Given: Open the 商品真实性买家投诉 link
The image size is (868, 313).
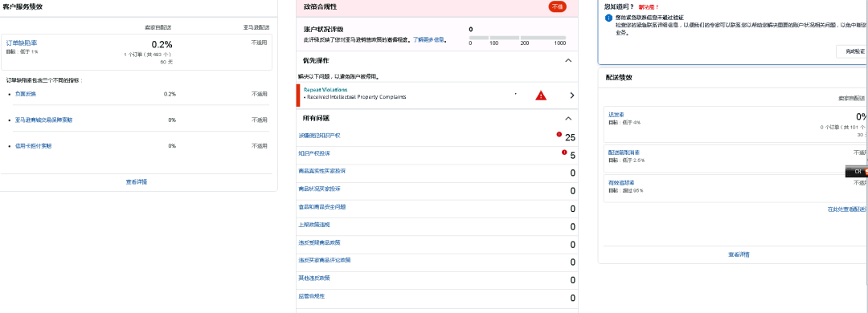Looking at the screenshot, I should 321,171.
